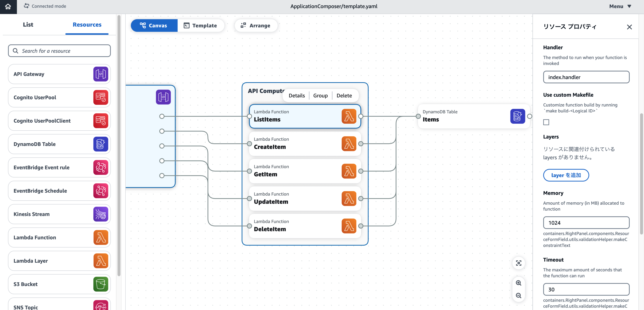Select the DynamoDB Table palette icon

tap(101, 144)
